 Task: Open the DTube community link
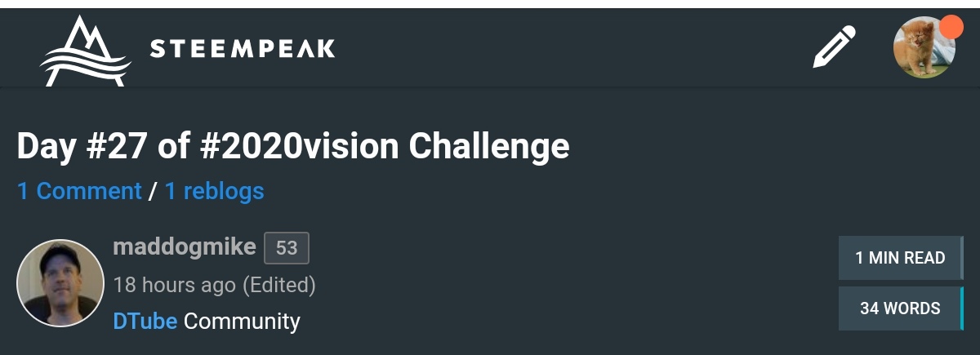pos(145,321)
